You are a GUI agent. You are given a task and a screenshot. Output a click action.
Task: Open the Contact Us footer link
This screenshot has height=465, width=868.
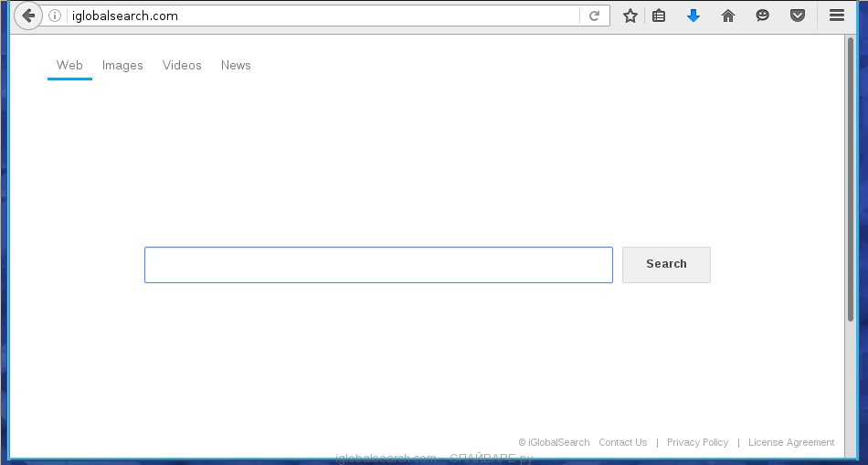pyautogui.click(x=622, y=442)
